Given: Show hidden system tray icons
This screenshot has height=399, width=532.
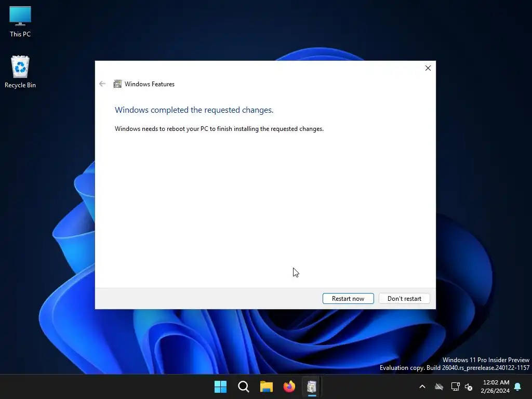Looking at the screenshot, I should coord(422,387).
